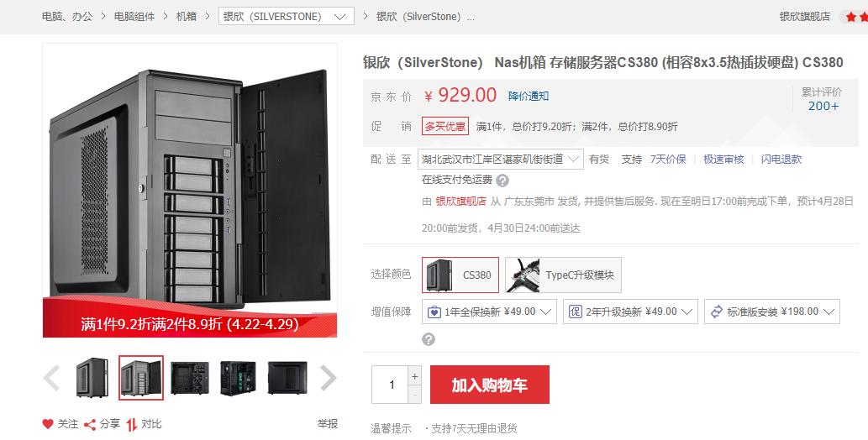The width and height of the screenshot is (868, 440).
Task: Click help icon under value-added services
Action: 429,339
